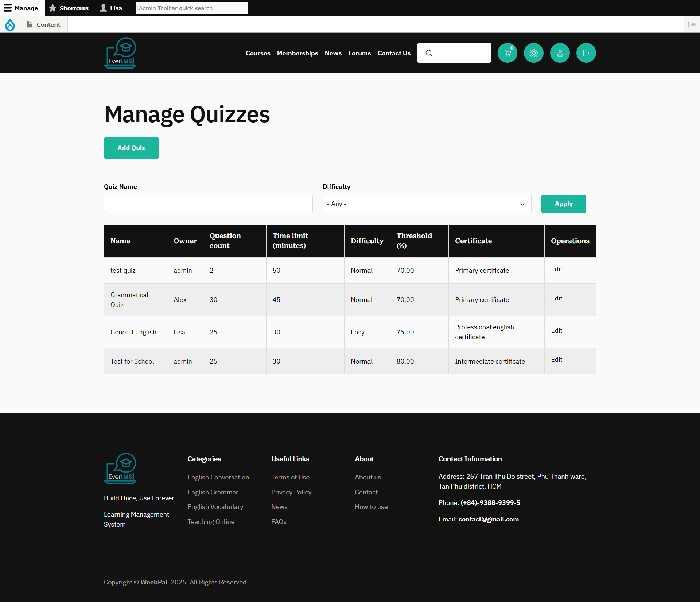The width and height of the screenshot is (700, 602).
Task: Expand the Difficulty dropdown
Action: 427,204
